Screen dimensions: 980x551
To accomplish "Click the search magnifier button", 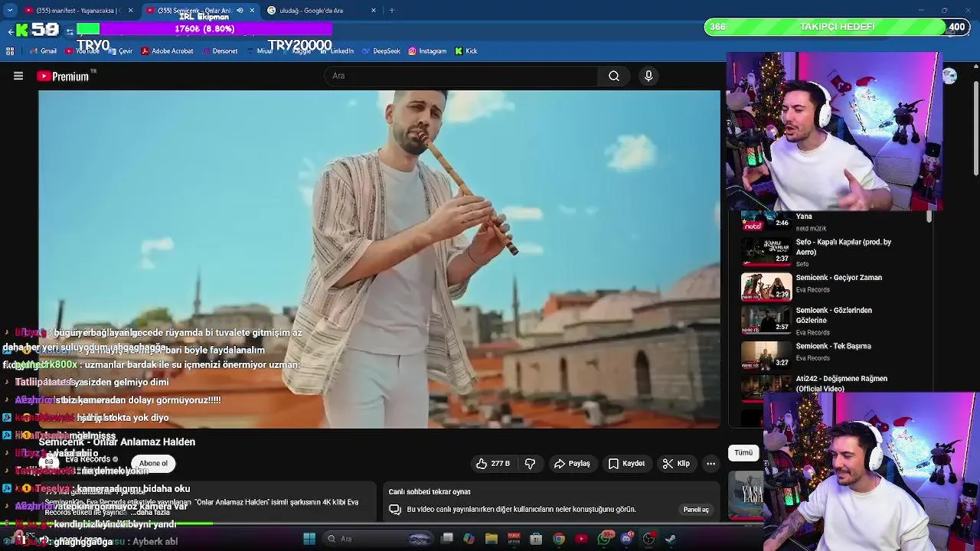I will (614, 76).
